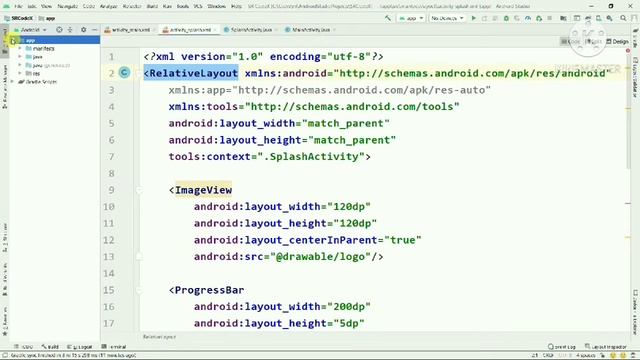
Task: Open the AVD Manager icon
Action: tap(598, 18)
